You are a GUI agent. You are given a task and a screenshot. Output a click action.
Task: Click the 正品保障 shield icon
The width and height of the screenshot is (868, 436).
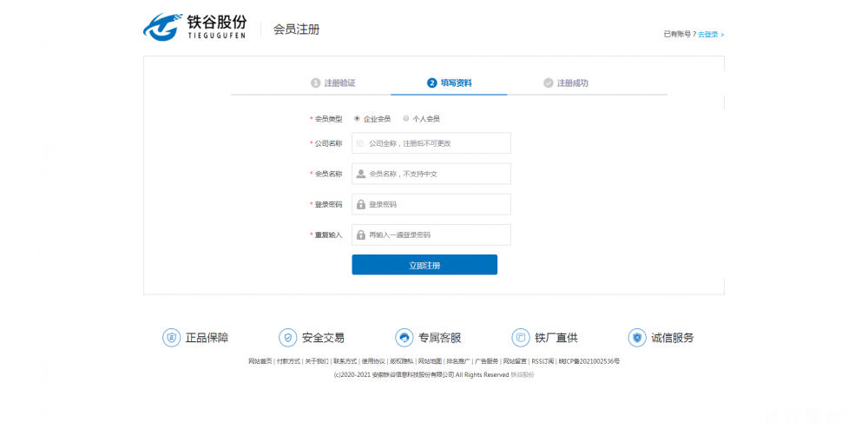click(171, 338)
